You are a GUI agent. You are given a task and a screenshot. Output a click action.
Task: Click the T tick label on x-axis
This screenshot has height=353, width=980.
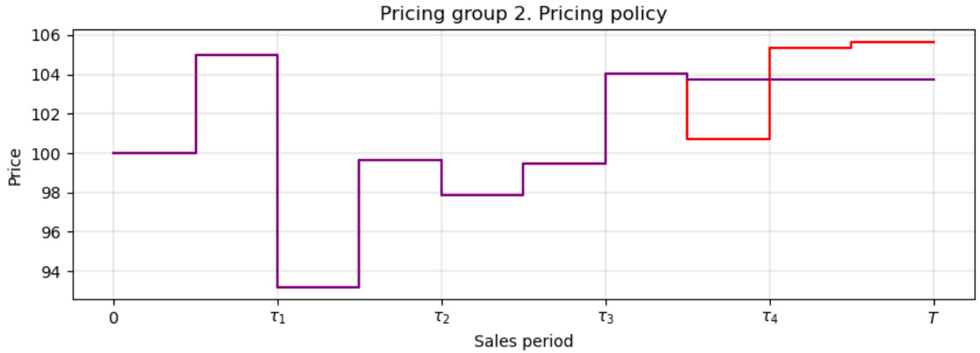933,317
